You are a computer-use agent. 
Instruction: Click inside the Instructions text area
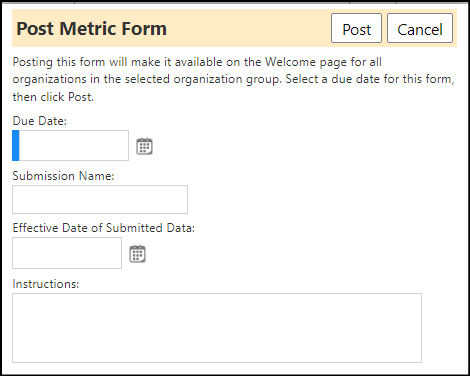217,328
